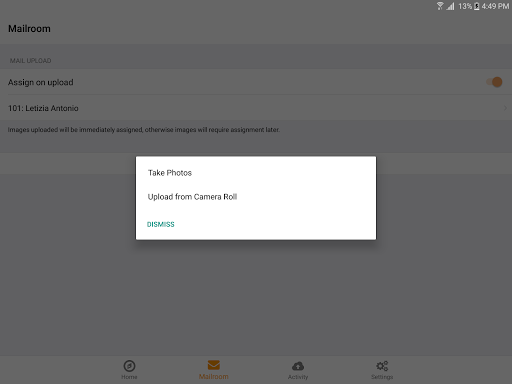Screen dimensions: 512x384
Task: Tap the Wi-Fi status bar icon
Action: (440, 6)
